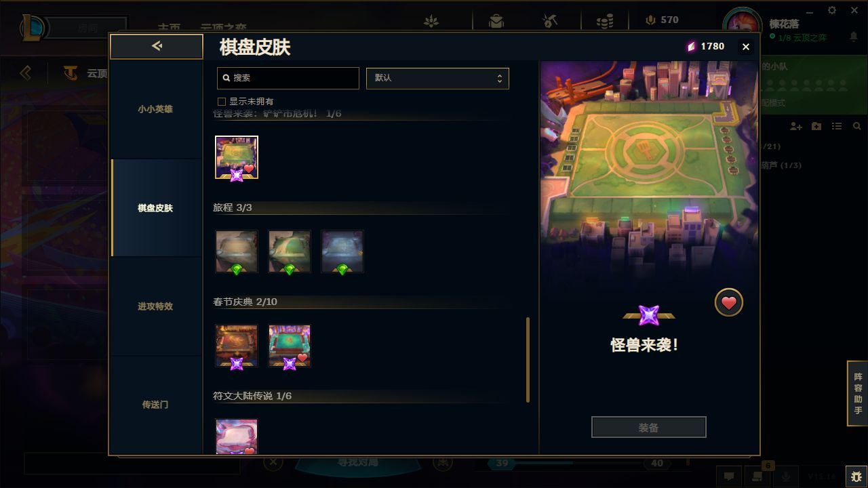
Task: Open the 默认 sort dropdown
Action: (437, 78)
